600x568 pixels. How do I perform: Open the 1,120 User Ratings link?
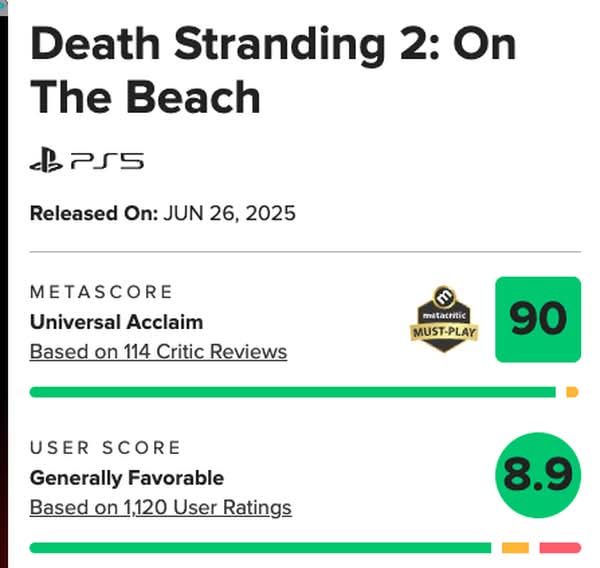pyautogui.click(x=161, y=507)
